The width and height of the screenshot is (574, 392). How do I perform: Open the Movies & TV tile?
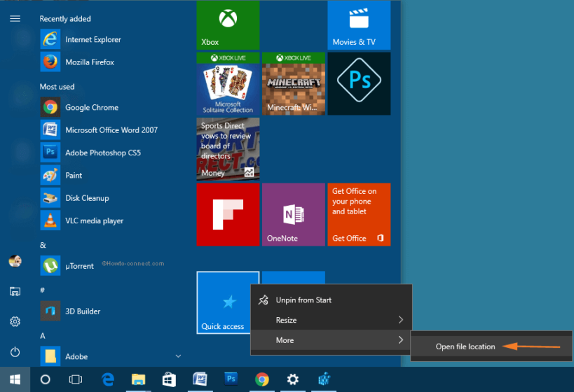(359, 25)
